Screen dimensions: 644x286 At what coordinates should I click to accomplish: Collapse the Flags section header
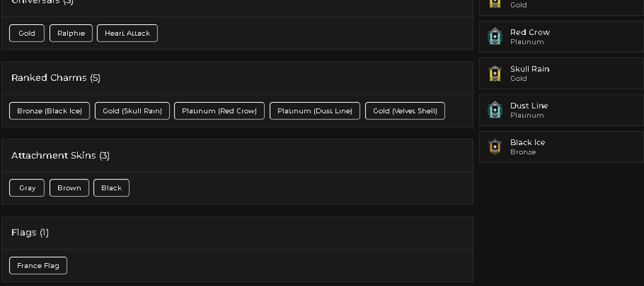[x=238, y=232]
